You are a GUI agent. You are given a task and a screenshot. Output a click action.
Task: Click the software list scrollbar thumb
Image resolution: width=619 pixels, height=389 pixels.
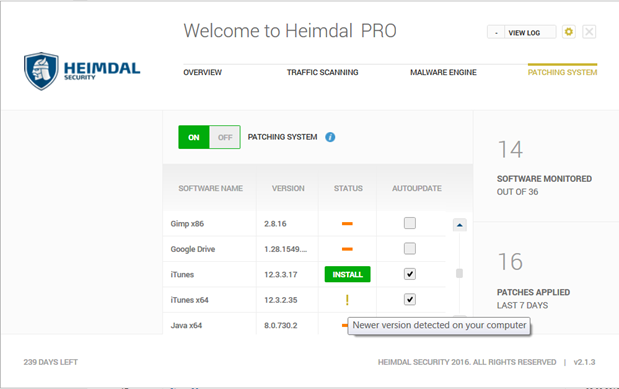(459, 273)
